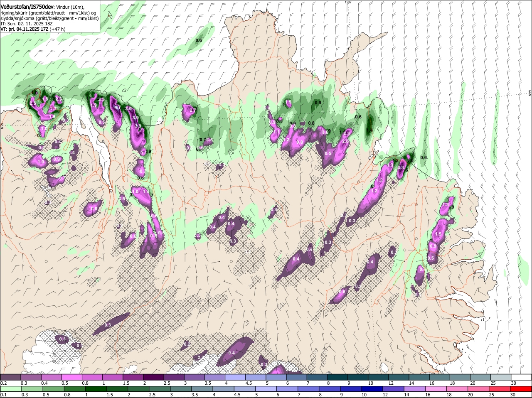The image size is (532, 398).
Task: Click the violet rain swatch between 12 and 14
Action: (x=393, y=389)
